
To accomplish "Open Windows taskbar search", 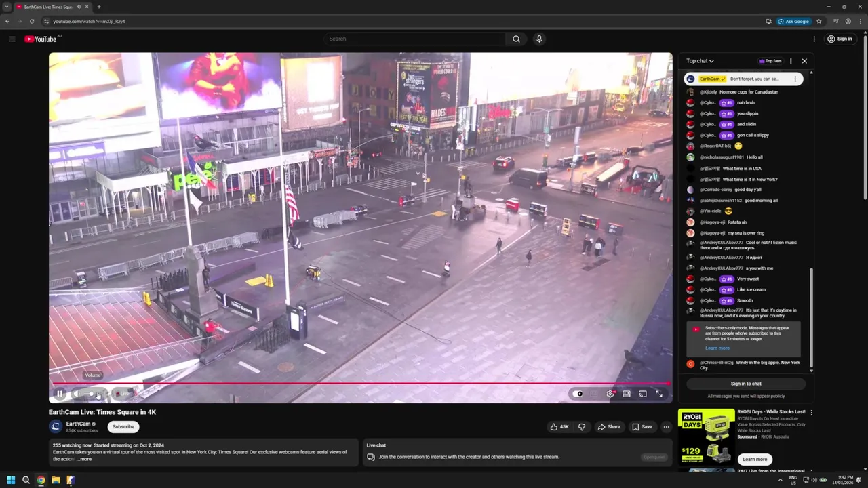I will tap(26, 480).
